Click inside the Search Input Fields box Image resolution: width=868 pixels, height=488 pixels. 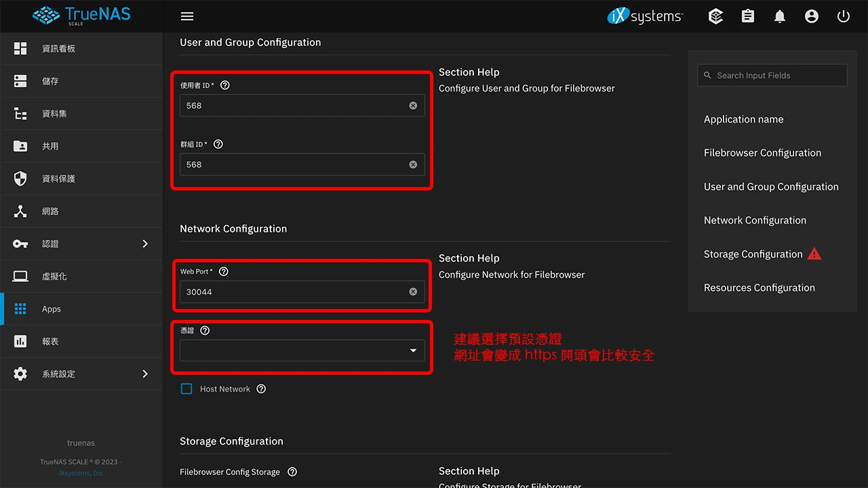(772, 75)
